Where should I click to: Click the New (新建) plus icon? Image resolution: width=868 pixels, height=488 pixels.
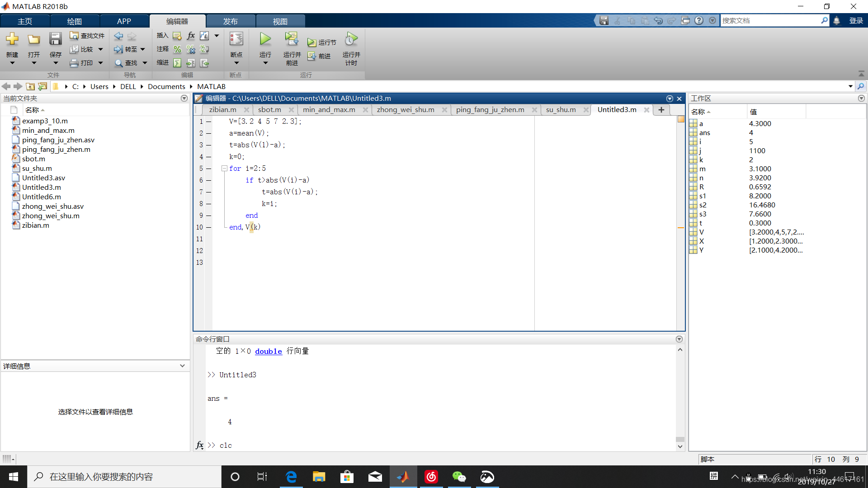12,39
